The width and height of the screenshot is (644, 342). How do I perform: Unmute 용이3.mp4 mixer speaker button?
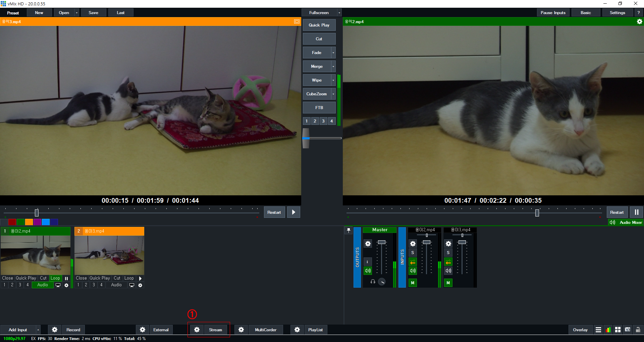[448, 271]
